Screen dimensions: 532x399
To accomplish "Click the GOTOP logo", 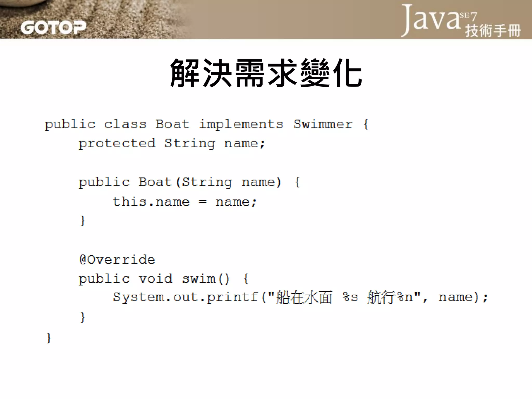I will [53, 28].
